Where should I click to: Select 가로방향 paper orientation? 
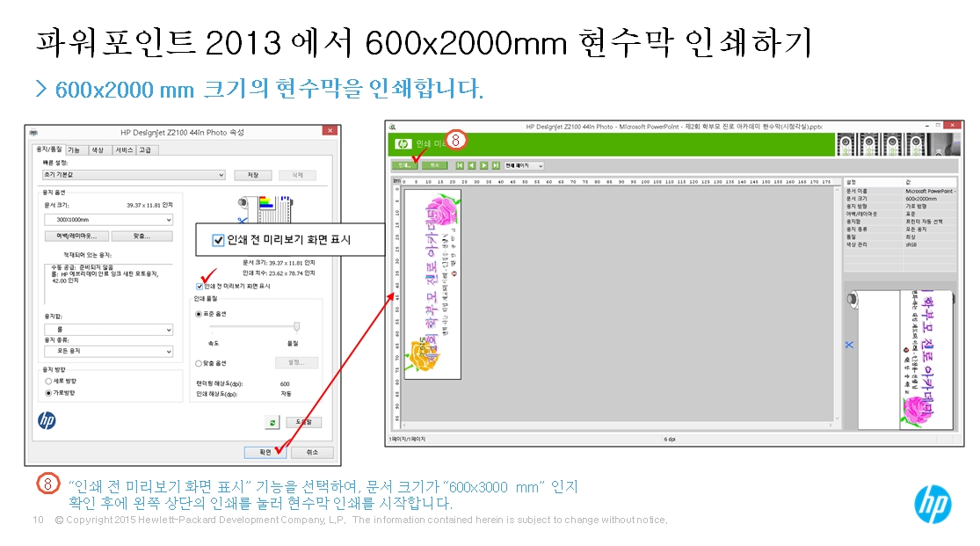point(48,393)
